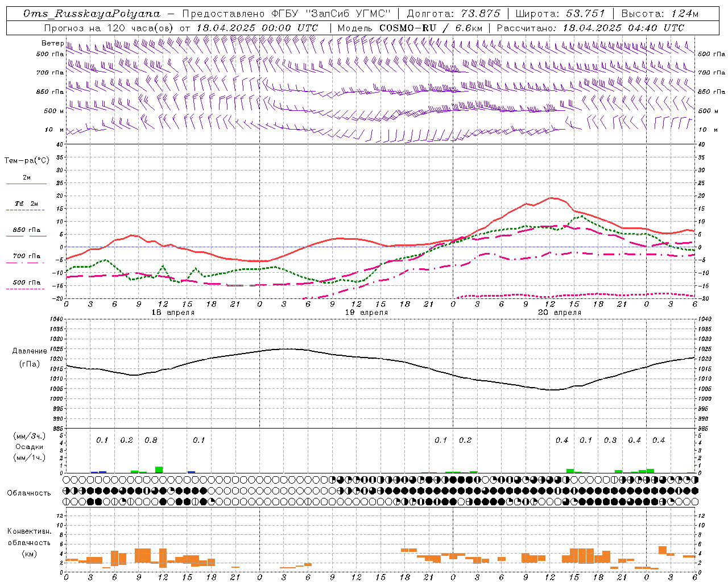Click the Тем-ра(°C) axis title

point(27,161)
